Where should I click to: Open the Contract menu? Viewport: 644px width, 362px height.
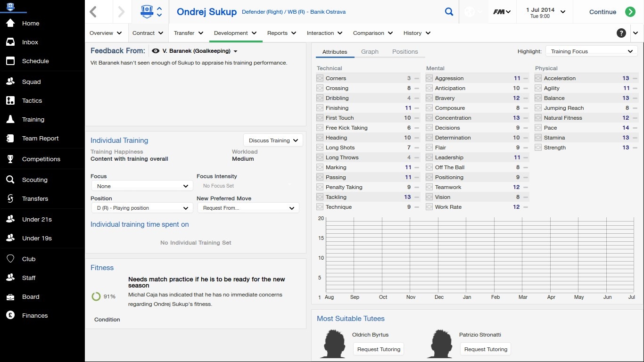(x=148, y=33)
